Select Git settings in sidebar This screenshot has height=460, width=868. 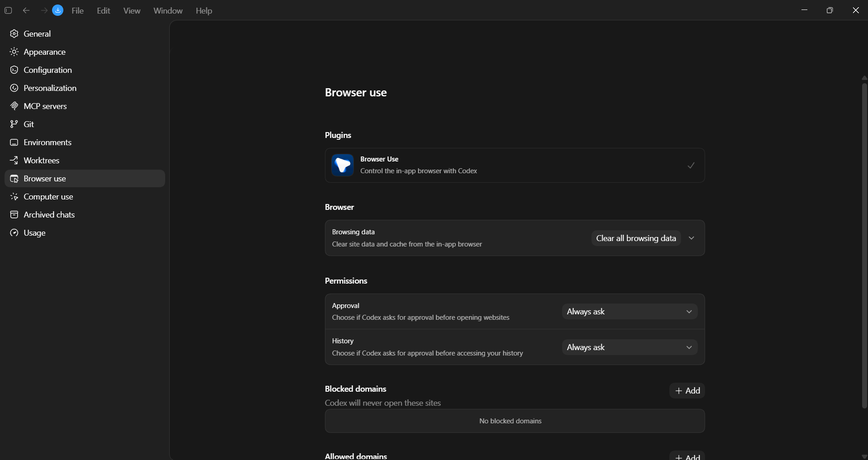pos(85,124)
